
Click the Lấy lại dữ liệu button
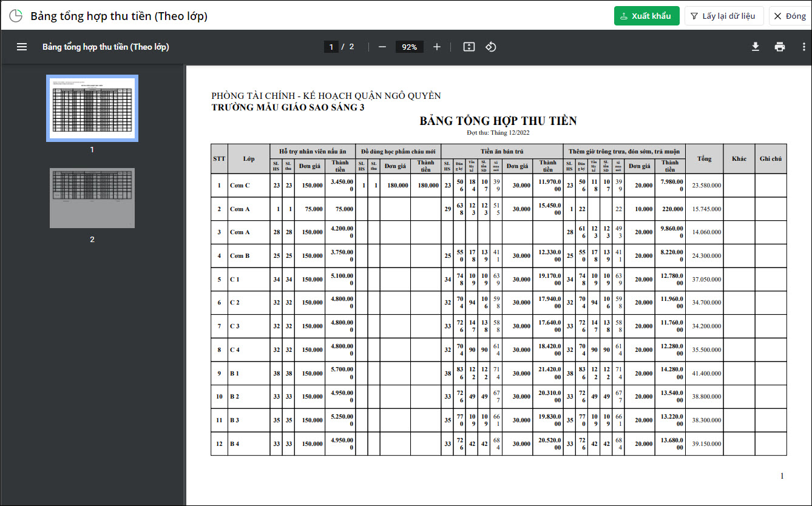(724, 16)
